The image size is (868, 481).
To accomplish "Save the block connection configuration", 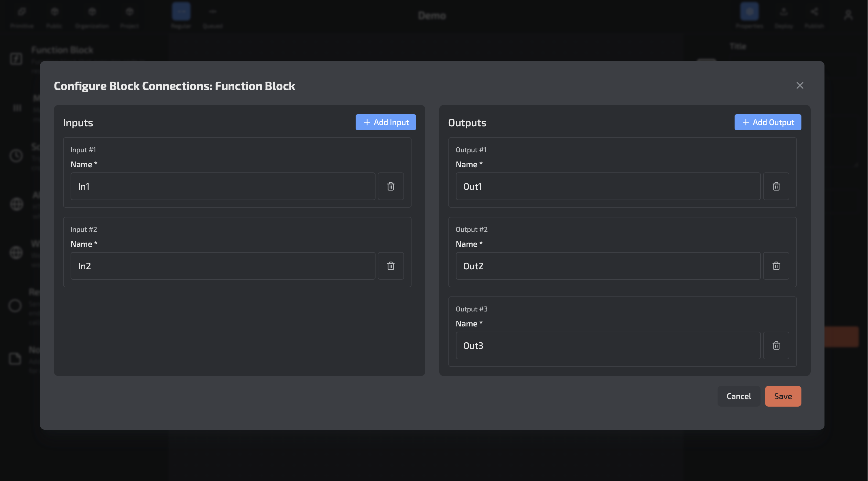I will [783, 396].
